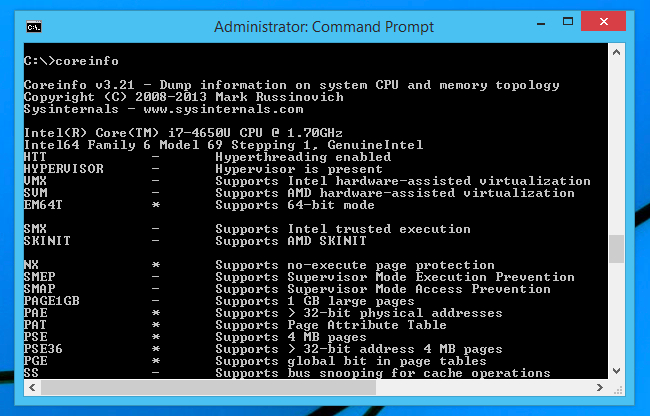Click the horizontal scrollbar left arrow
Viewport: 650px width, 416px height.
32,388
